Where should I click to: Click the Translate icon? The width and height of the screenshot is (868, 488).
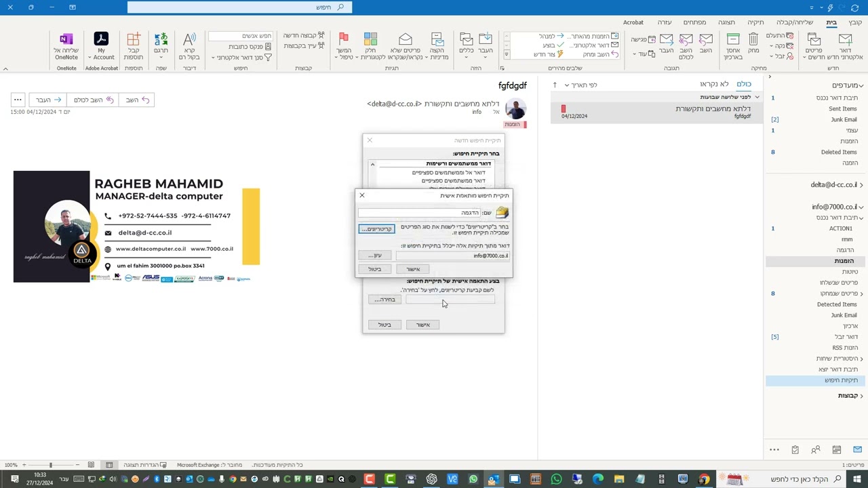[x=161, y=39]
